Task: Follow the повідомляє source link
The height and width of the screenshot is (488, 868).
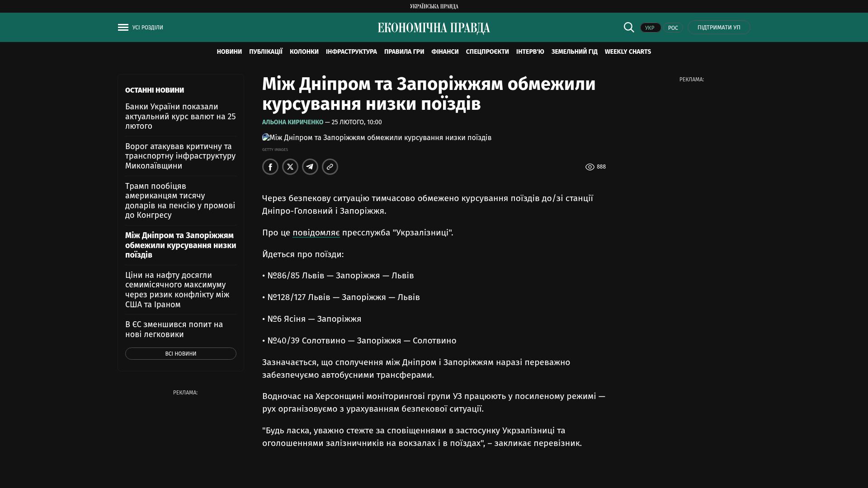Action: point(316,233)
